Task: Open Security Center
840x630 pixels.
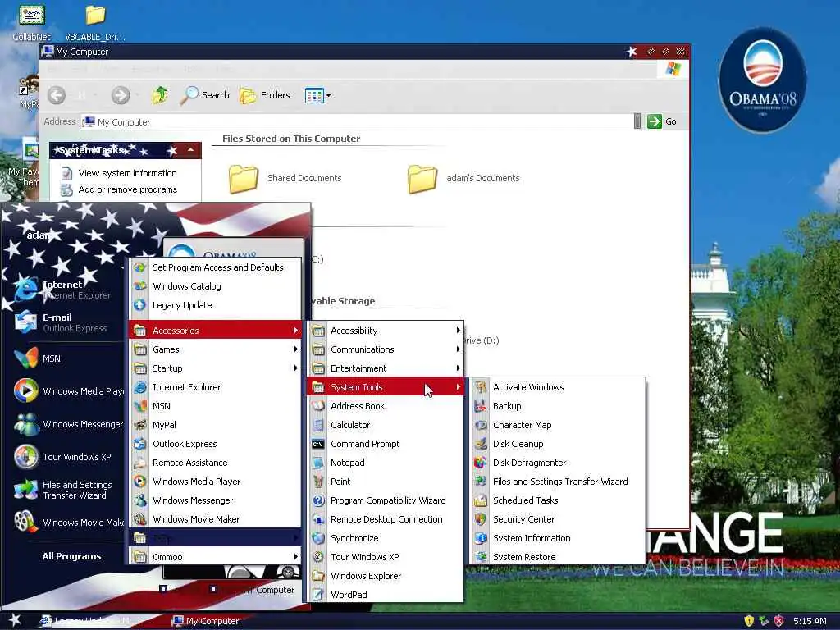Action: coord(557,519)
